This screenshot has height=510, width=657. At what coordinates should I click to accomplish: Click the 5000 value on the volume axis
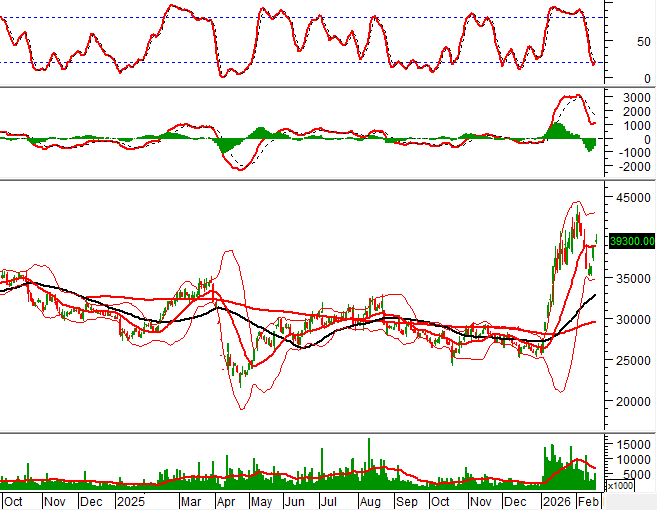(x=633, y=475)
